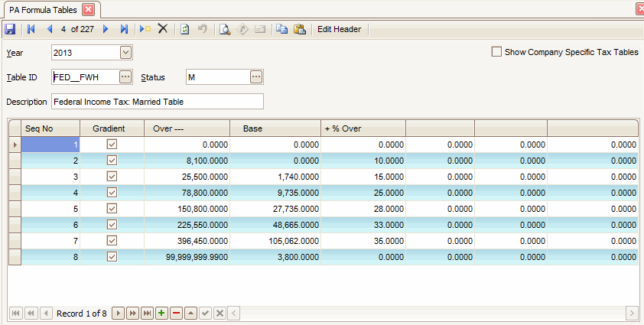
Task: Jump to the last of 227 records
Action: click(124, 29)
